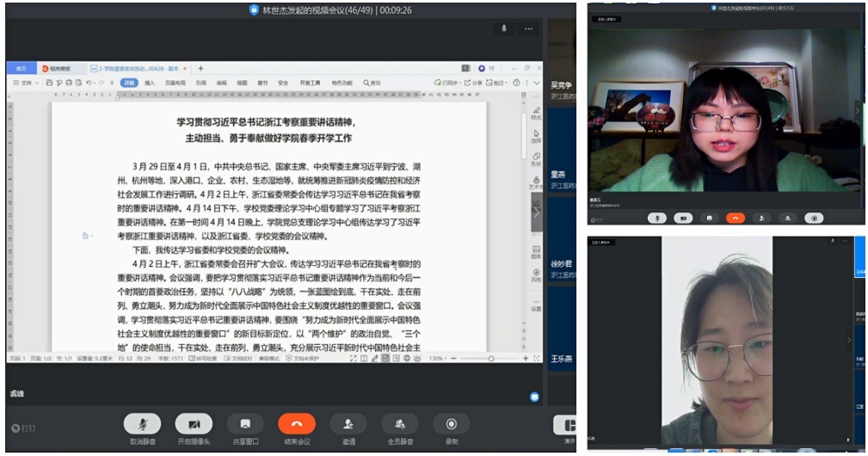This screenshot has width=868, height=456.
Task: Click the save icon in WPS quick toolbar
Action: pos(49,83)
